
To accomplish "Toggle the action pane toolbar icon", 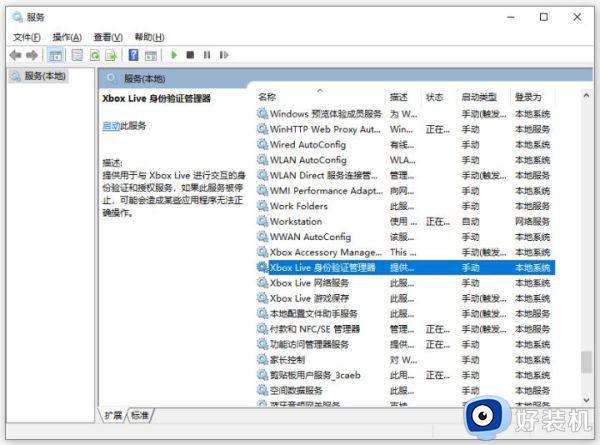I will pos(151,55).
